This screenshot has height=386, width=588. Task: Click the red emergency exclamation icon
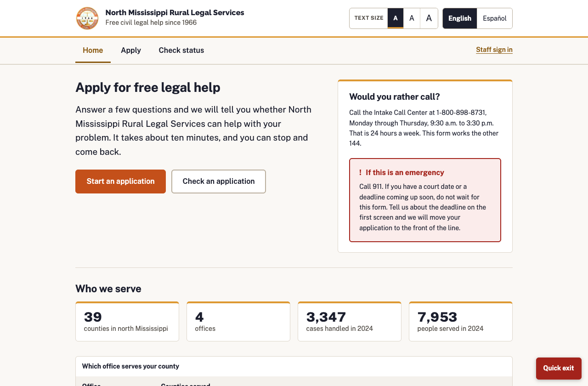tap(361, 173)
